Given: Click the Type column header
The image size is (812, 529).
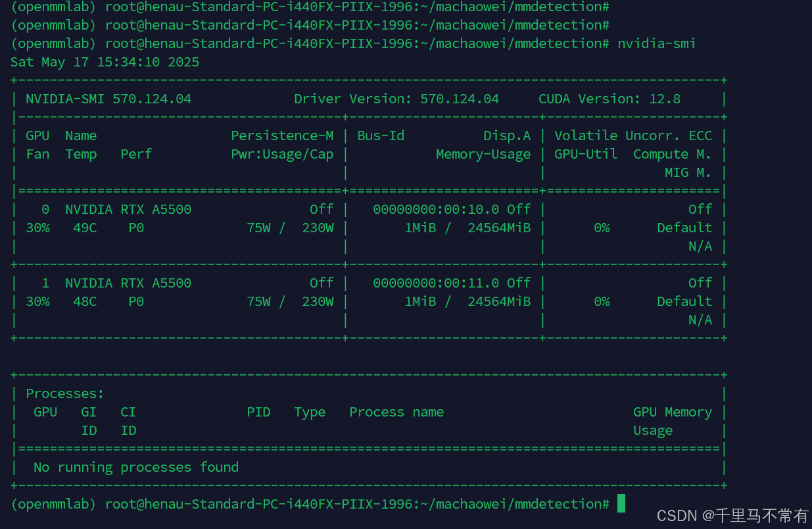Looking at the screenshot, I should (x=310, y=412).
